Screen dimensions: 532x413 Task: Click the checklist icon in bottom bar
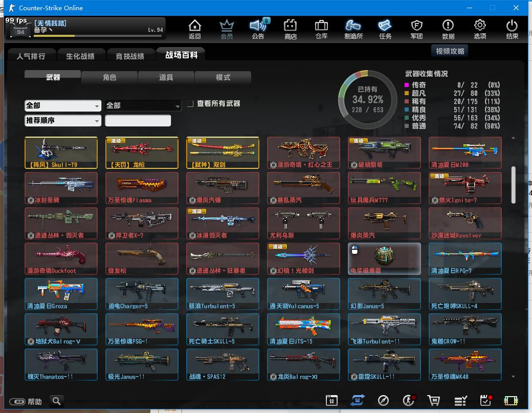[460, 401]
